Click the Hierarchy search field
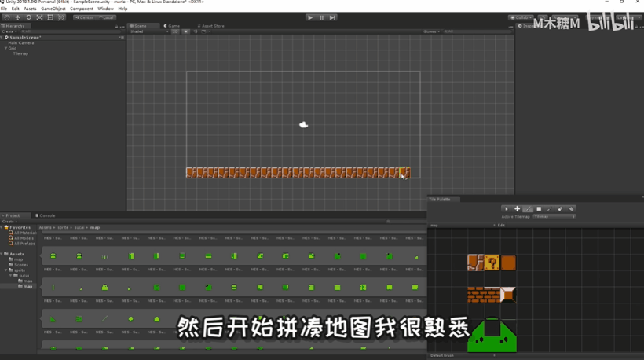 (x=70, y=31)
